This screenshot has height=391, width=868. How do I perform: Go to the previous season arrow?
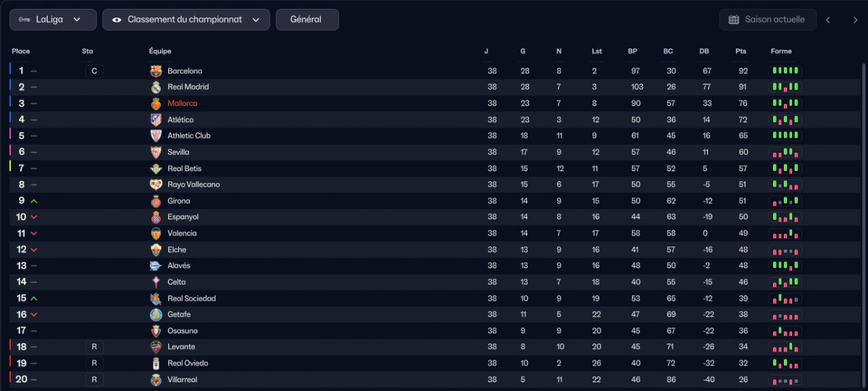point(828,20)
